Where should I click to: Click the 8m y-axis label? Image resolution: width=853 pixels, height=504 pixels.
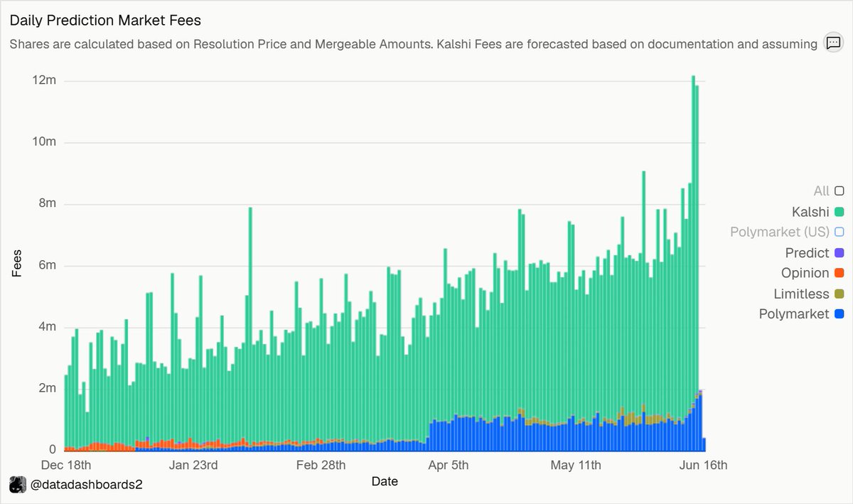point(48,204)
